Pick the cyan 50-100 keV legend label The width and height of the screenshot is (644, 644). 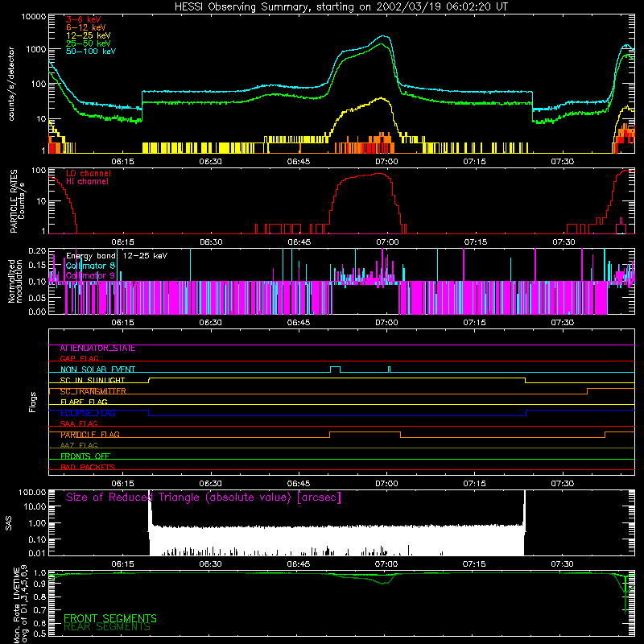91,52
